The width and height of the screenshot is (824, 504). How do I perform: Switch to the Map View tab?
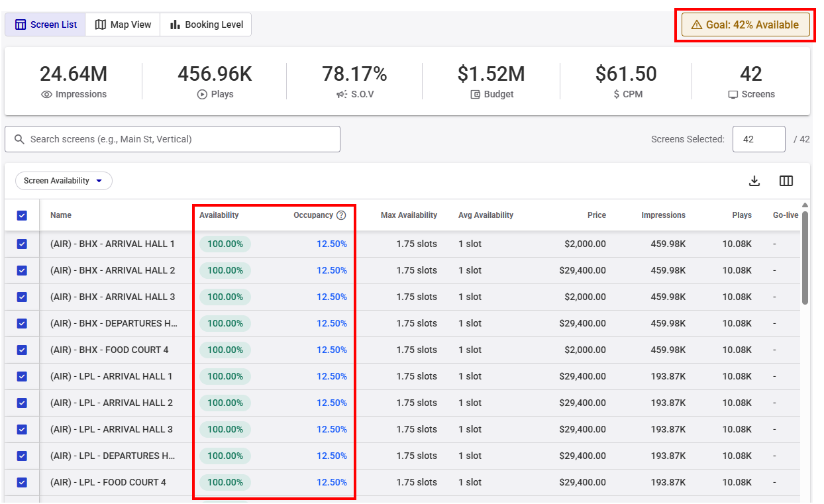point(123,25)
